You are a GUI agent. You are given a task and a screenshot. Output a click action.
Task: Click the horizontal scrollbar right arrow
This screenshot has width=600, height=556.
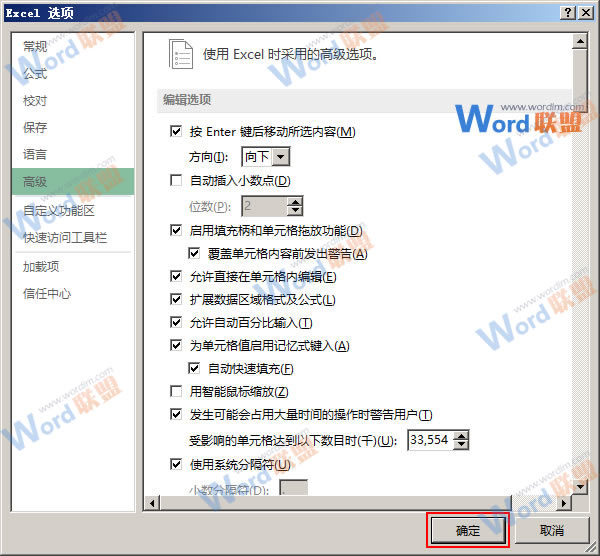[x=564, y=503]
